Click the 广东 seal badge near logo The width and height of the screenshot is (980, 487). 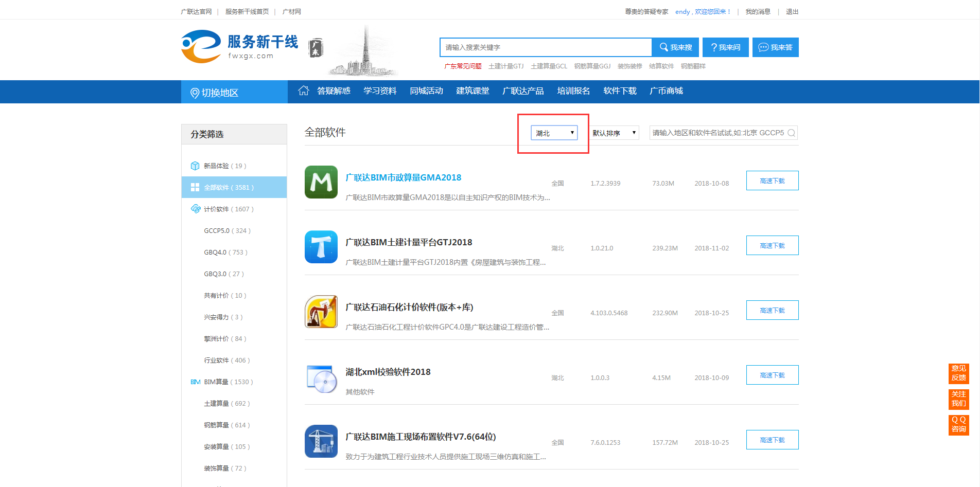click(x=316, y=48)
